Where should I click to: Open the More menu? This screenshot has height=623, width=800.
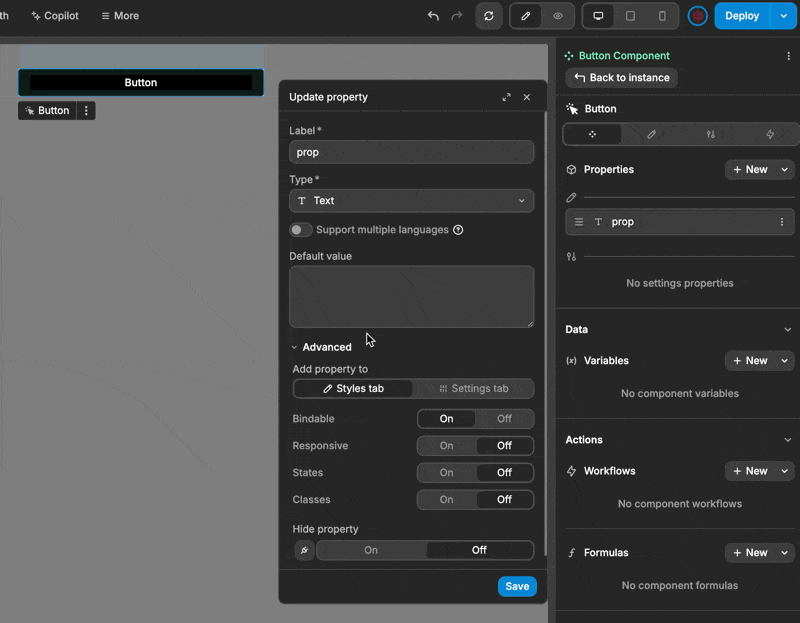[x=118, y=15]
